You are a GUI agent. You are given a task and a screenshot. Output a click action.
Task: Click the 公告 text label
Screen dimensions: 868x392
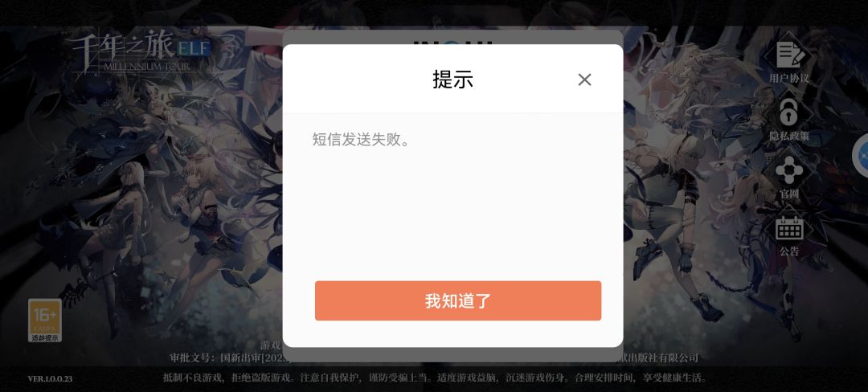click(789, 251)
